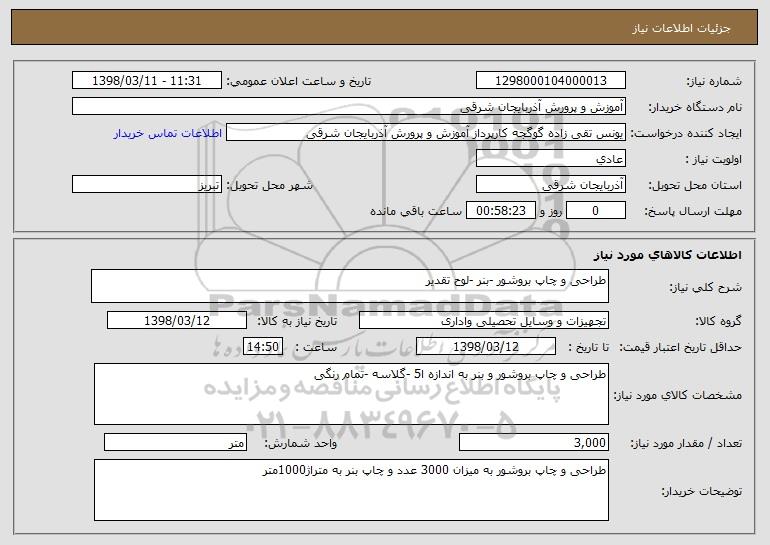
Task: Click the تاریخ نیاز به کالا label
Action: point(297,322)
